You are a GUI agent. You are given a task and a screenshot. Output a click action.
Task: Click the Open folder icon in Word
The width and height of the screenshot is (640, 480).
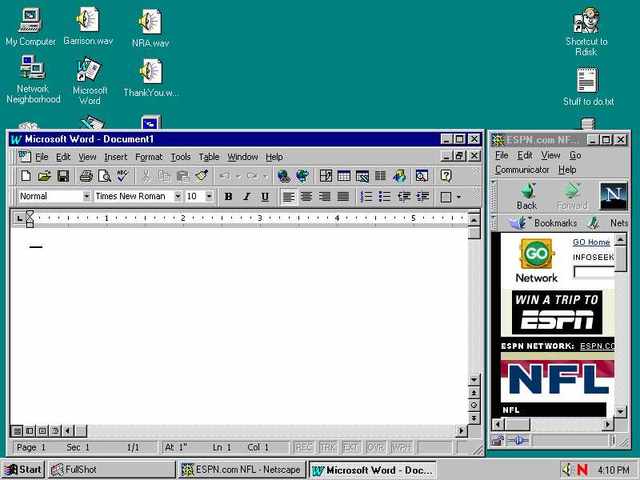click(x=44, y=176)
